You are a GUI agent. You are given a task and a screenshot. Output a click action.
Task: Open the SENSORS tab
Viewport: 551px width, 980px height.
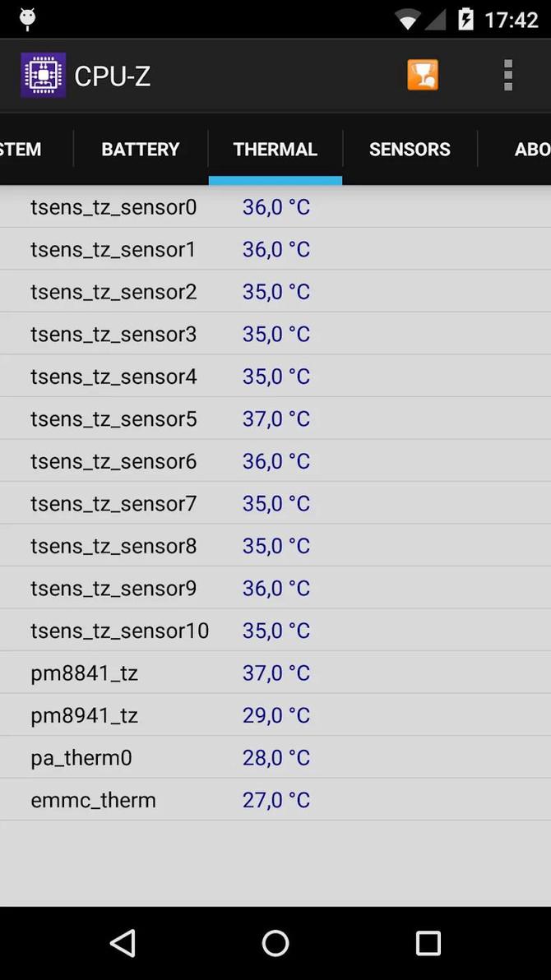[410, 149]
